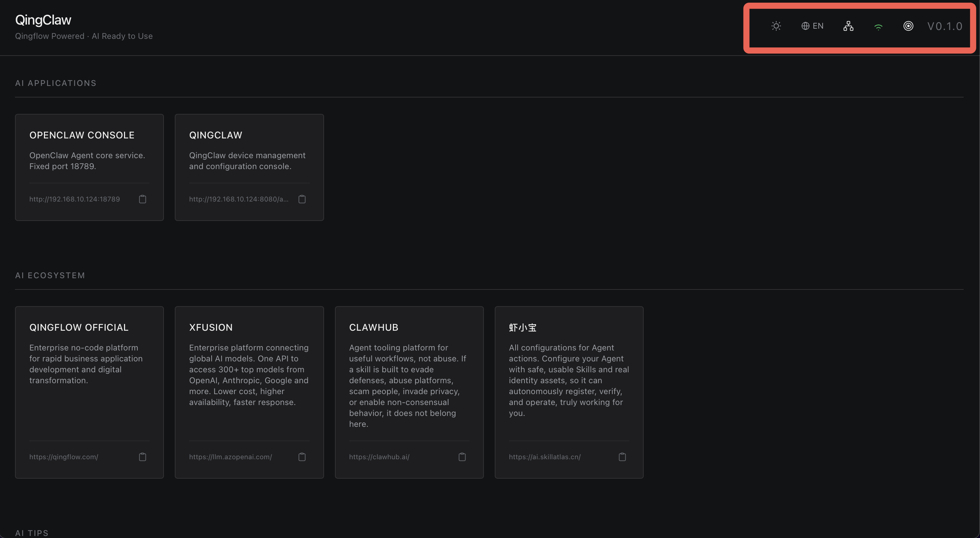This screenshot has width=980, height=538.
Task: Copy the llm.azopenai.com link
Action: pyautogui.click(x=302, y=457)
